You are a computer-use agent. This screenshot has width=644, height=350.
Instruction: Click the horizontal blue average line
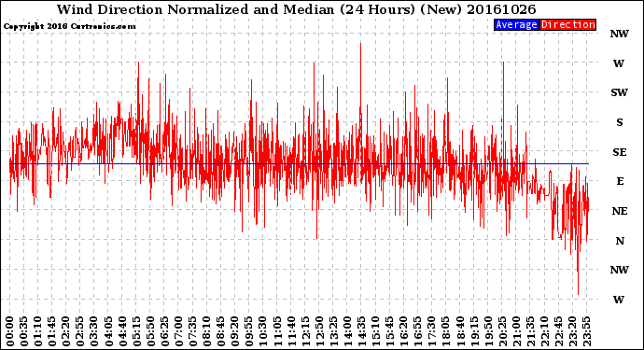coord(299,164)
